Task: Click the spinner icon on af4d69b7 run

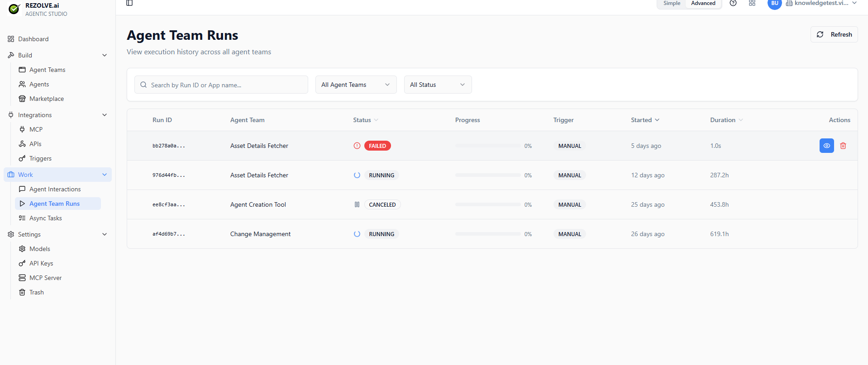Action: [x=357, y=234]
